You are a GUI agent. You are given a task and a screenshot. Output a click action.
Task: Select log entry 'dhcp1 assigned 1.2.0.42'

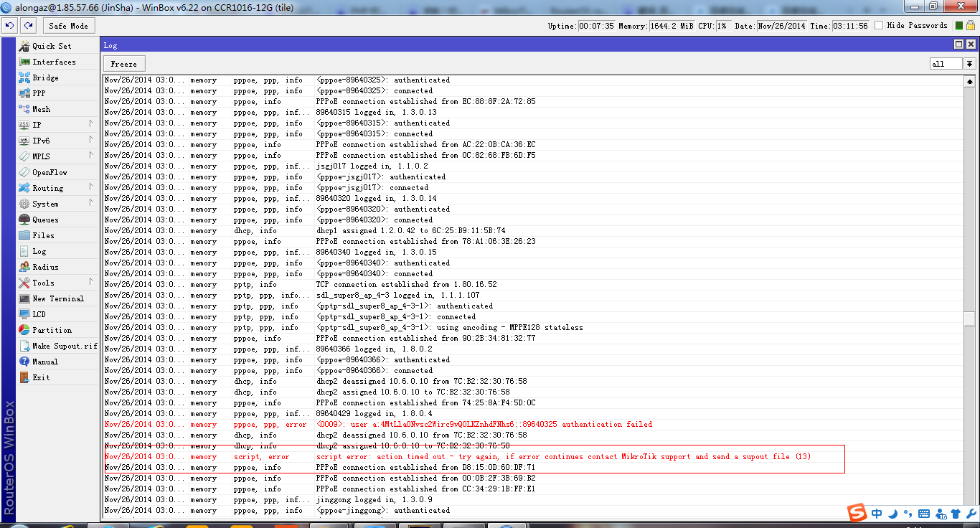click(533, 231)
